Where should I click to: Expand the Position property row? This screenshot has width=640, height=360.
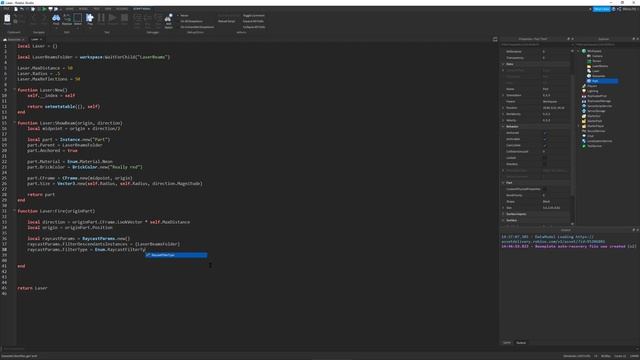point(503,108)
